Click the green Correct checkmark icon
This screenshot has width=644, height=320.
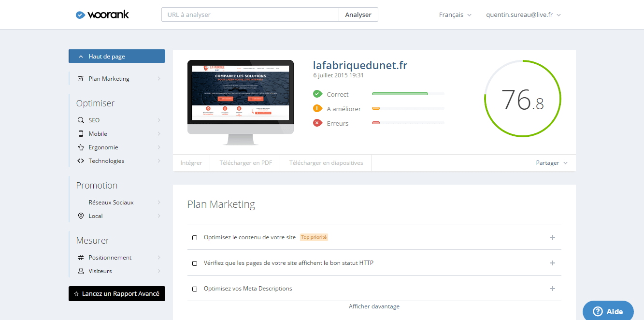pos(317,94)
